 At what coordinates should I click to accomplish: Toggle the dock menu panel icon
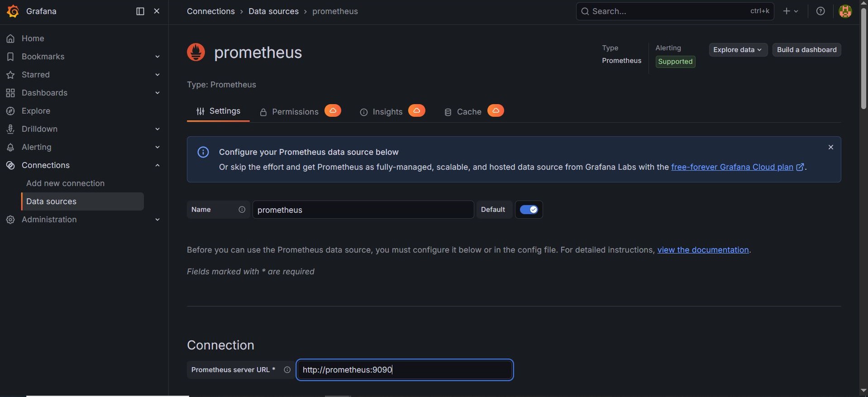coord(140,11)
